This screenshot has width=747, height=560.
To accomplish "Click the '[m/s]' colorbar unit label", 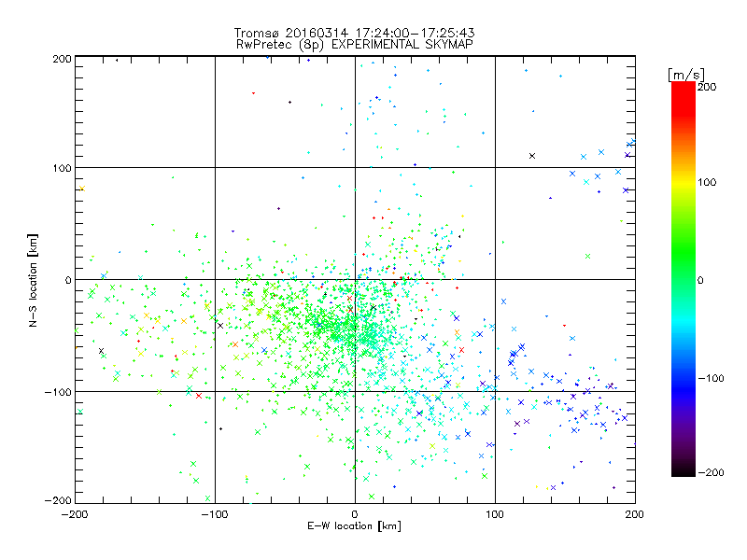I will [686, 75].
